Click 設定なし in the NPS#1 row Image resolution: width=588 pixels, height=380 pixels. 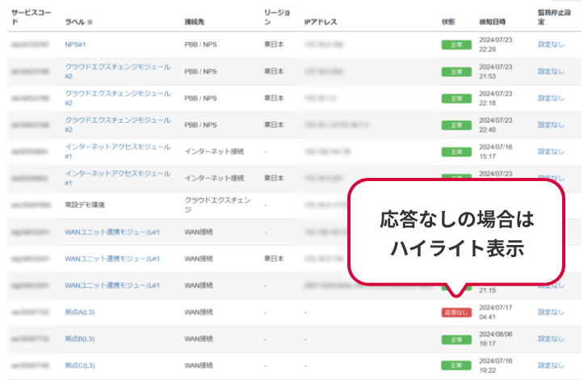[551, 44]
